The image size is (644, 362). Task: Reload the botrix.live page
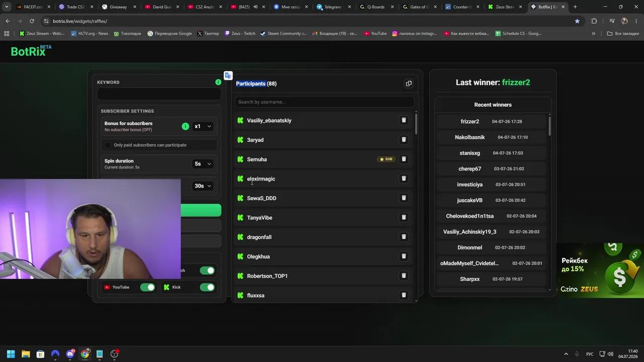32,21
